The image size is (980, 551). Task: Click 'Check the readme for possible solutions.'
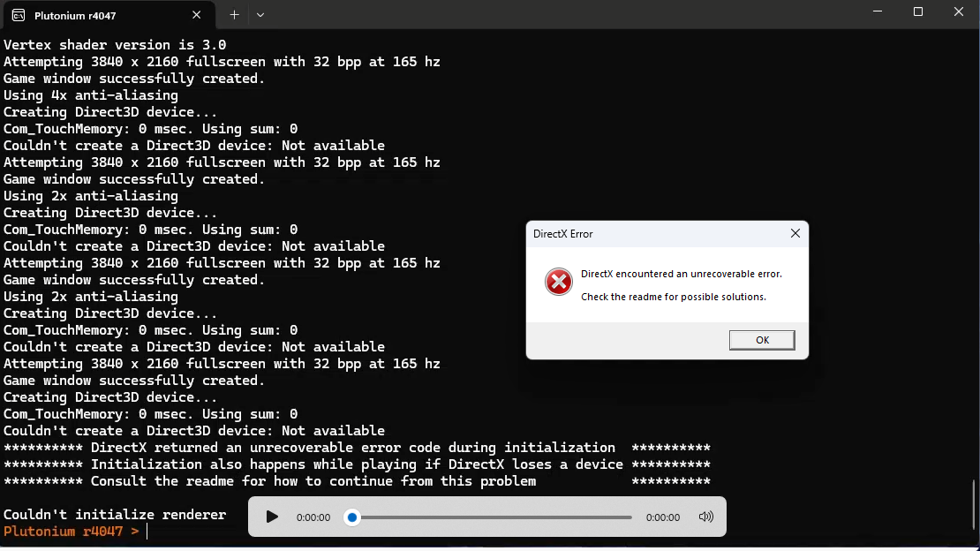click(673, 297)
